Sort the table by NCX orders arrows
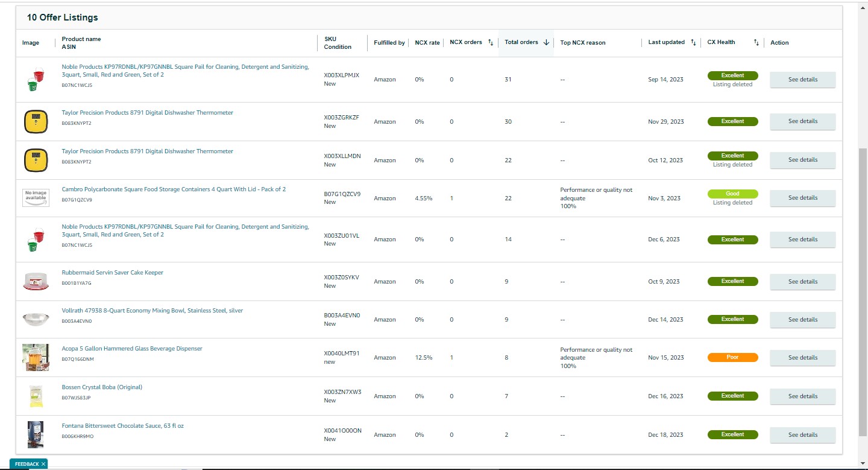 (x=491, y=42)
